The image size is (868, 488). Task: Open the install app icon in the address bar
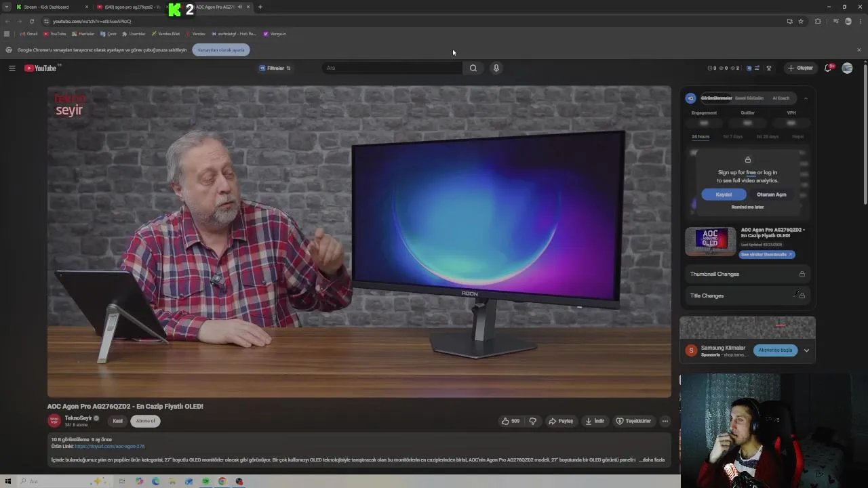[789, 21]
